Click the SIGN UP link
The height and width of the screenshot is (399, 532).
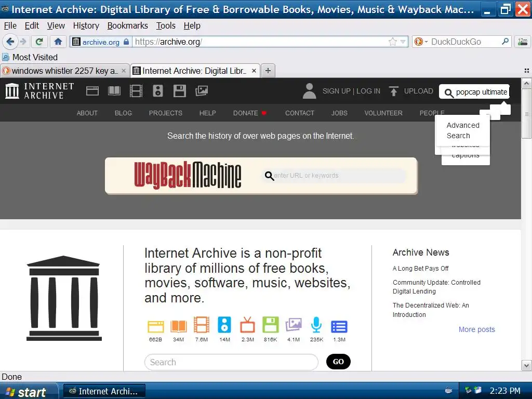pyautogui.click(x=336, y=91)
